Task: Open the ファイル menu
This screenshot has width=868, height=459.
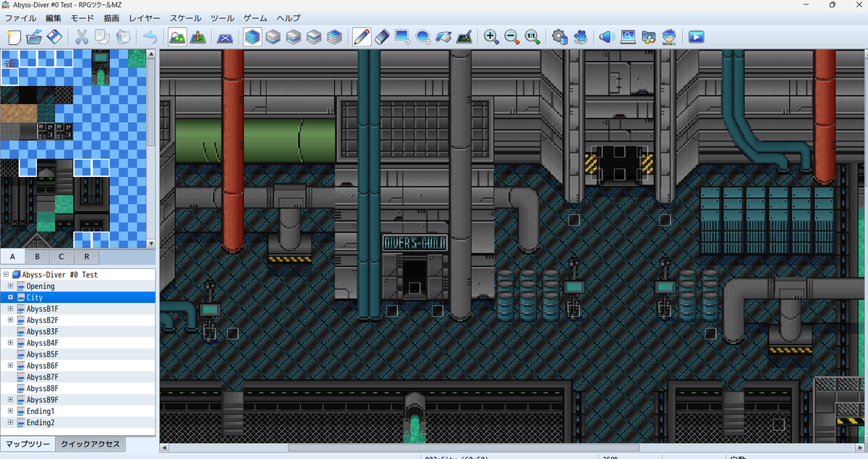Action: pos(21,18)
